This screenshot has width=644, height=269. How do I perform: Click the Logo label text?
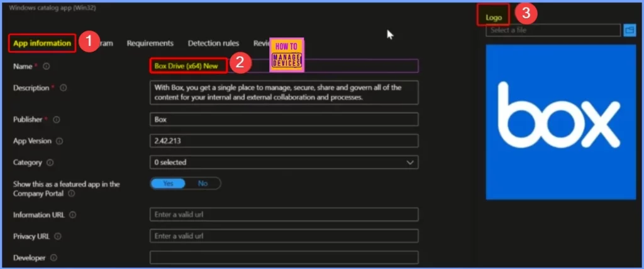(x=493, y=18)
